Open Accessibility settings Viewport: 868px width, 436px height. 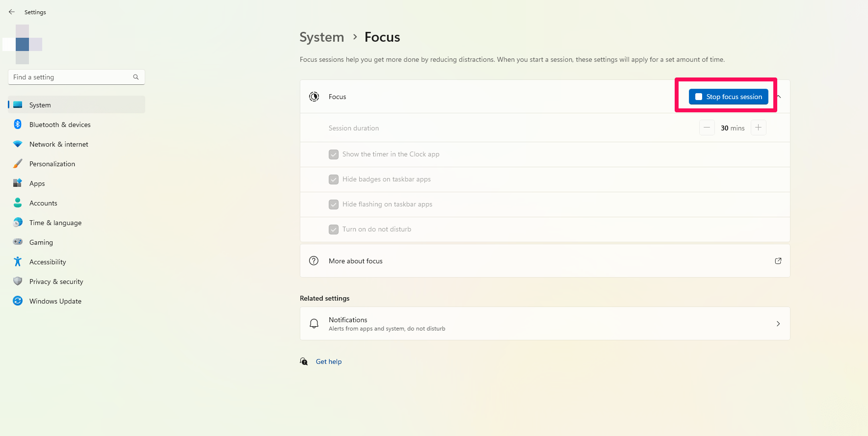48,262
